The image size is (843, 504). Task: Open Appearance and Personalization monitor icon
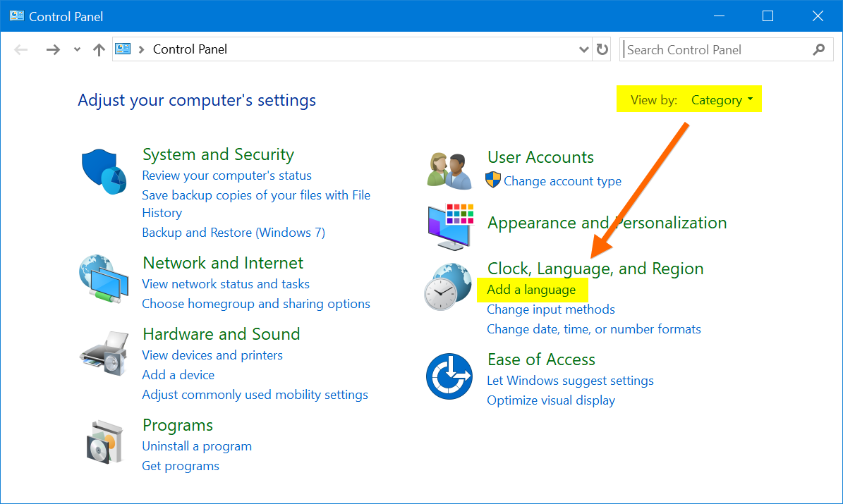coord(449,227)
